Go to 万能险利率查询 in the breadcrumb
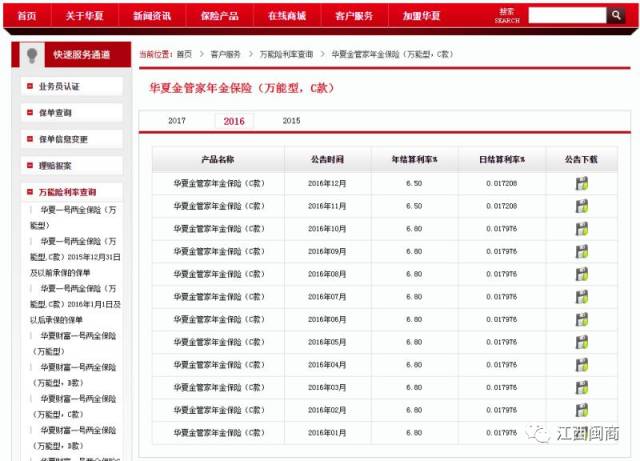The height and width of the screenshot is (461, 640). pyautogui.click(x=287, y=54)
